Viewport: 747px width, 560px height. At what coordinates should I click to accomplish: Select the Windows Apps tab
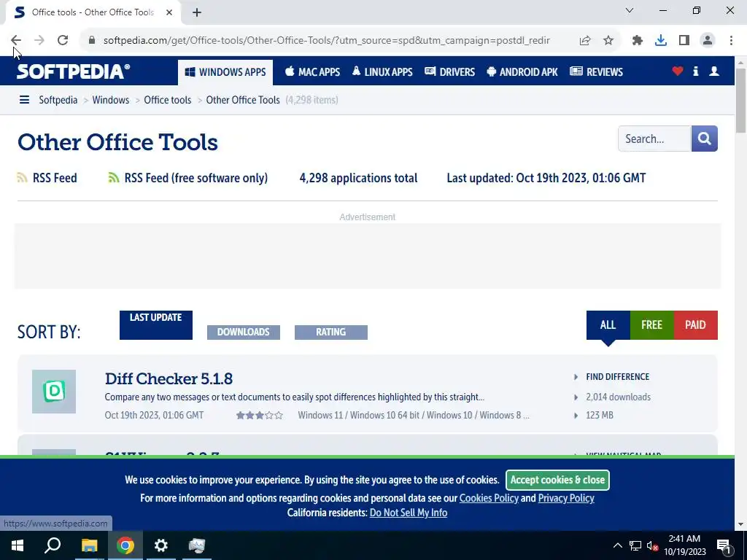[x=225, y=72]
